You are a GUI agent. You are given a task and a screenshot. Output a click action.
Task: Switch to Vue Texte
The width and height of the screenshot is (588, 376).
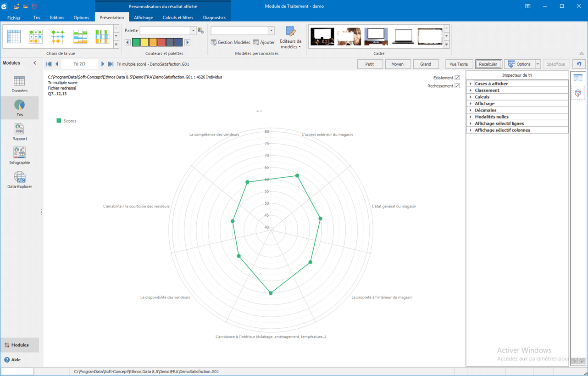pos(459,64)
